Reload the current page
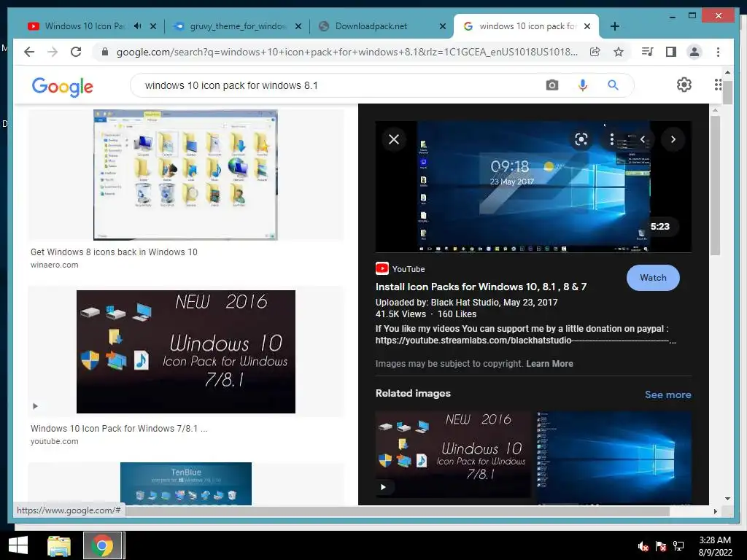 (76, 52)
